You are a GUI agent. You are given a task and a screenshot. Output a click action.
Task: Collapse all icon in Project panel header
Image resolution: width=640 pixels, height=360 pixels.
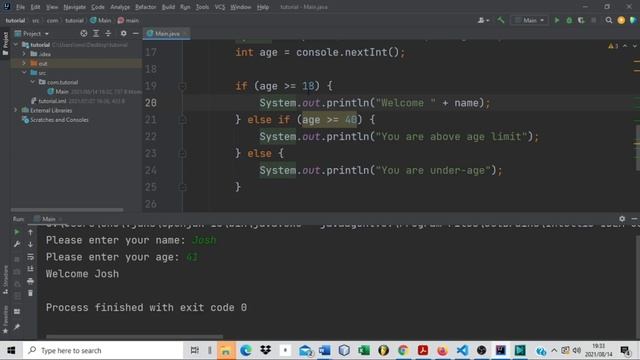[x=108, y=33]
